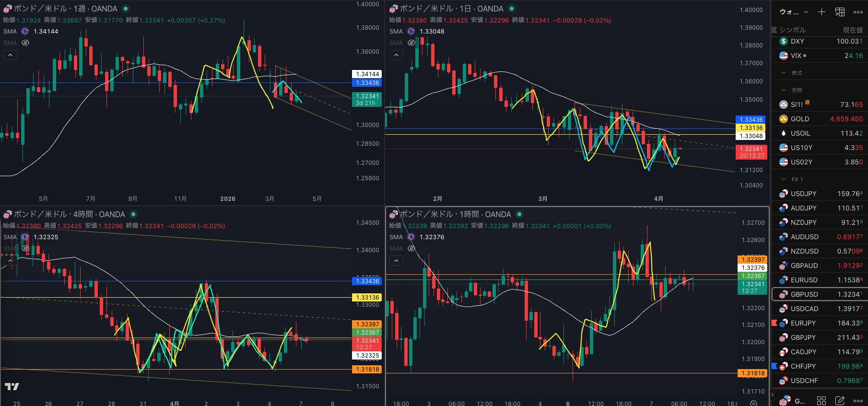Click the edit note pencil icon at bottom right
The height and width of the screenshot is (406, 868).
(840, 400)
